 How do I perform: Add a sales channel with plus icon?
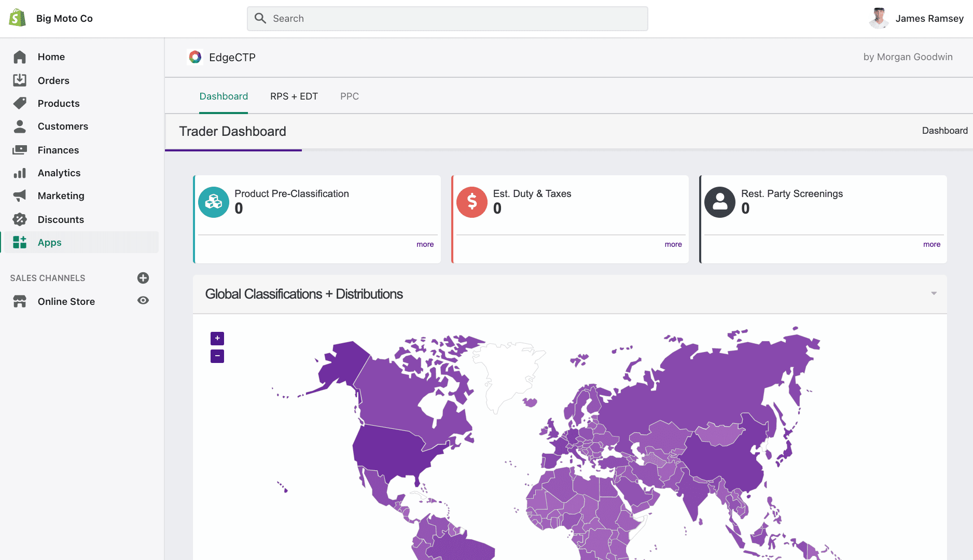(x=143, y=278)
